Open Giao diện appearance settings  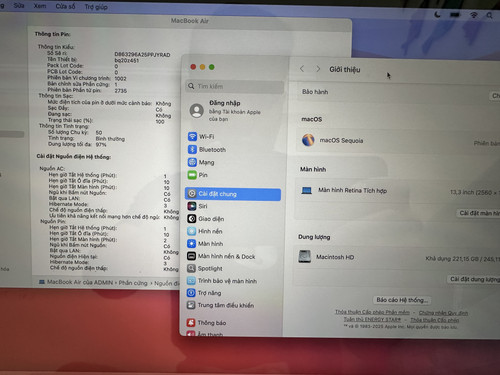tap(206, 219)
